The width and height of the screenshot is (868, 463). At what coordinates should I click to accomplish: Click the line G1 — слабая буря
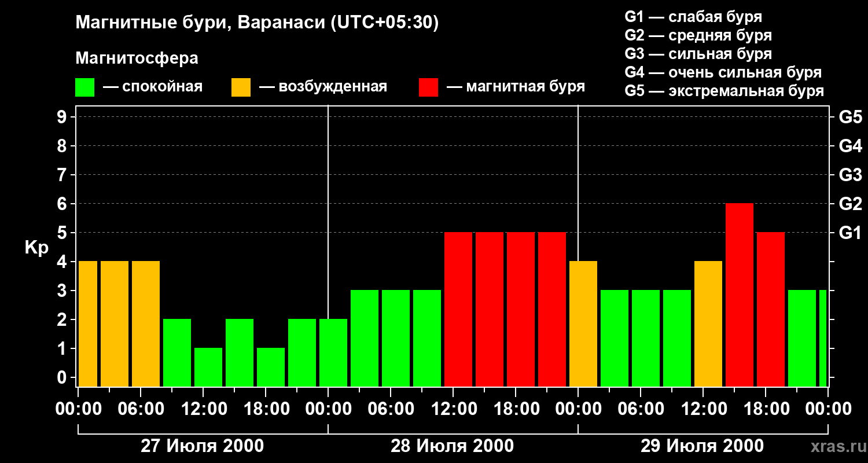coord(693,16)
